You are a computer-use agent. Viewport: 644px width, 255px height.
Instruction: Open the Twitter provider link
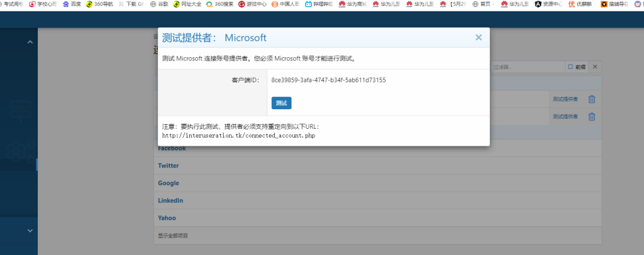pos(169,166)
